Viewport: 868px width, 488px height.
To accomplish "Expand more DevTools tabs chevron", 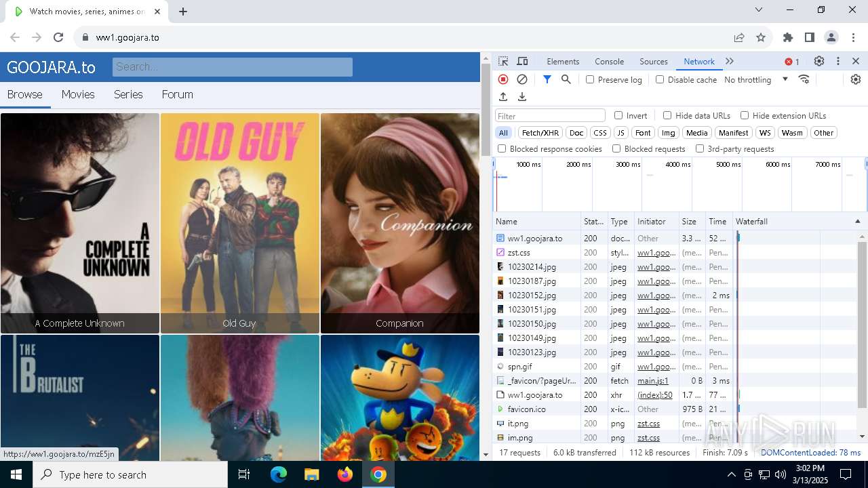I will point(730,61).
